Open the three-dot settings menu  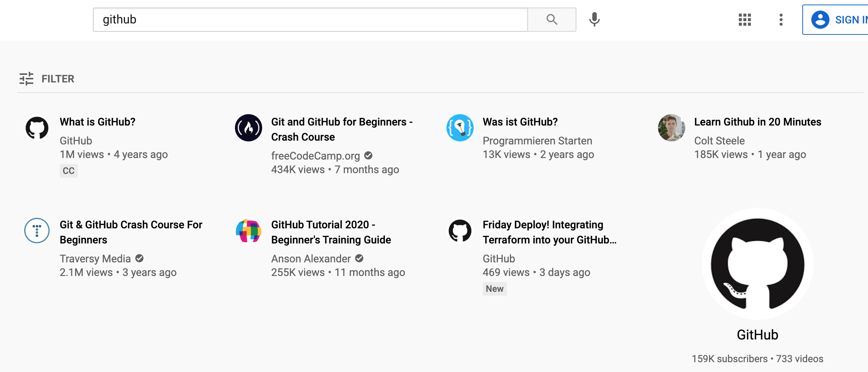click(781, 20)
